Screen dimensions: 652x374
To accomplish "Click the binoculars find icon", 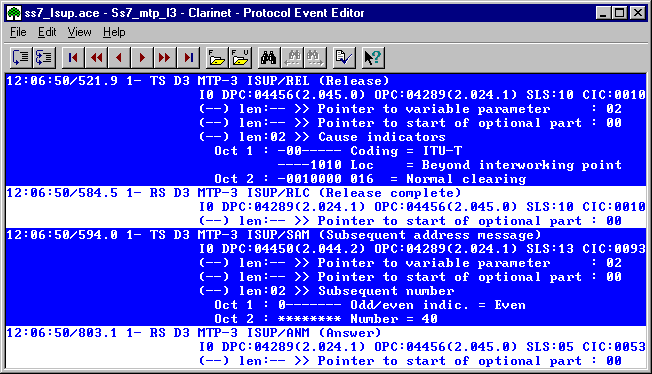I will [268, 57].
